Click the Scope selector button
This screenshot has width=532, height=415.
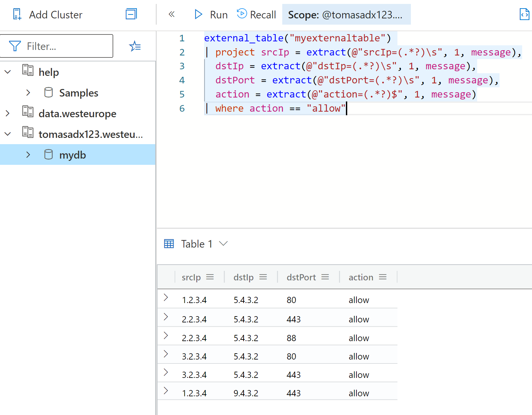(346, 14)
